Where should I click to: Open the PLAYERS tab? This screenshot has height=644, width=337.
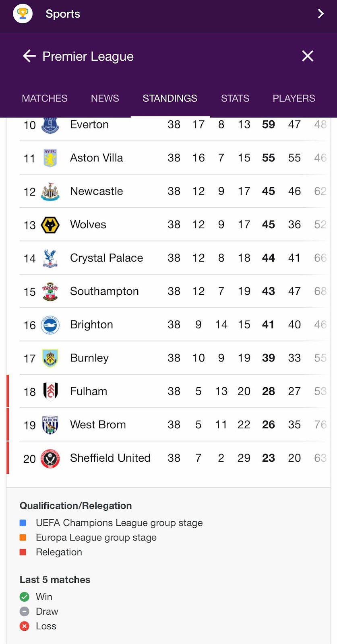coord(294,98)
